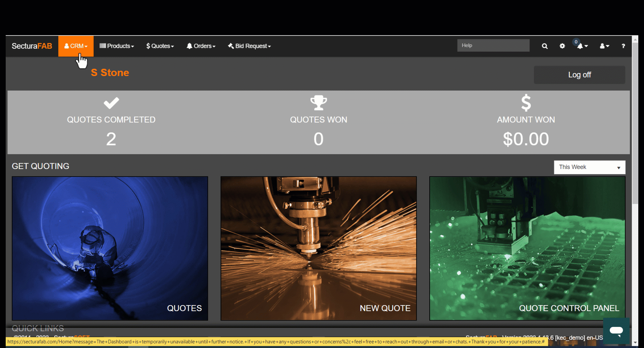Expand the This Week period dropdown
The image size is (644, 348).
pyautogui.click(x=589, y=167)
